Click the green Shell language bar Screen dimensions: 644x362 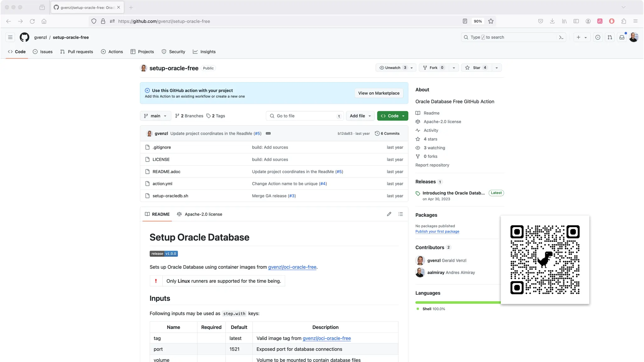click(458, 302)
